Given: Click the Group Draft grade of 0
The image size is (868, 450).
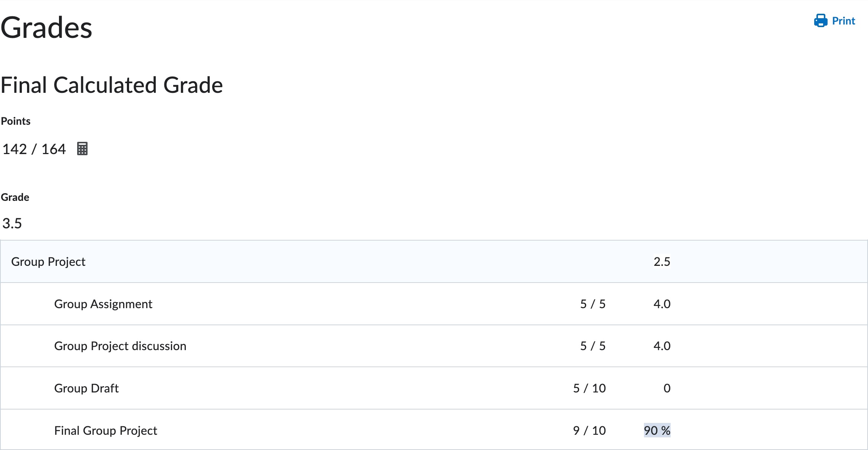Looking at the screenshot, I should tap(667, 388).
